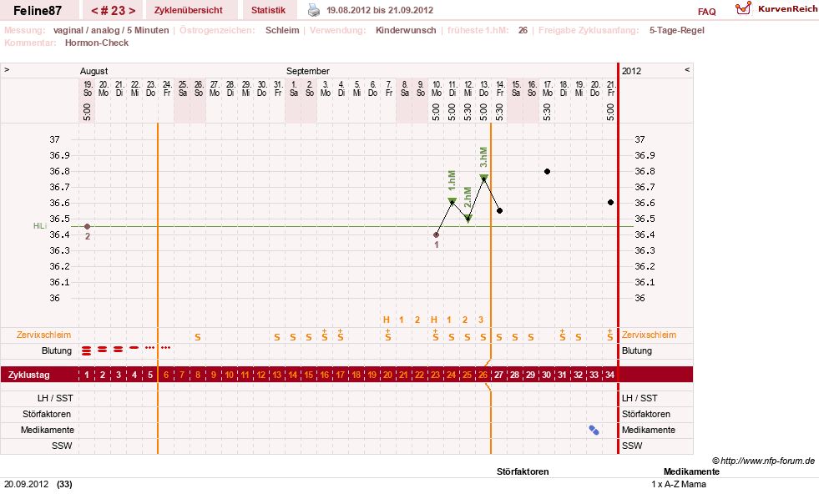The width and height of the screenshot is (819, 504).
Task: Click the right arrow of cycle #23
Action: [132, 11]
